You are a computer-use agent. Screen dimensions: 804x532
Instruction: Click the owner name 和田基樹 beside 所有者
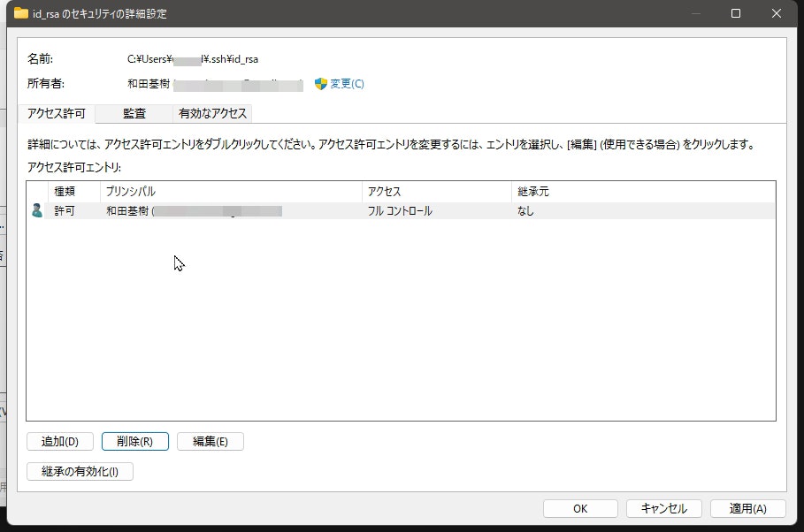(149, 84)
